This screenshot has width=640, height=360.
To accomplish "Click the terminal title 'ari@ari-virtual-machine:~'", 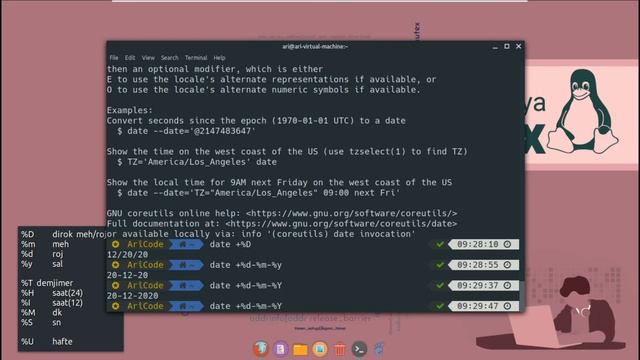I will 315,47.
